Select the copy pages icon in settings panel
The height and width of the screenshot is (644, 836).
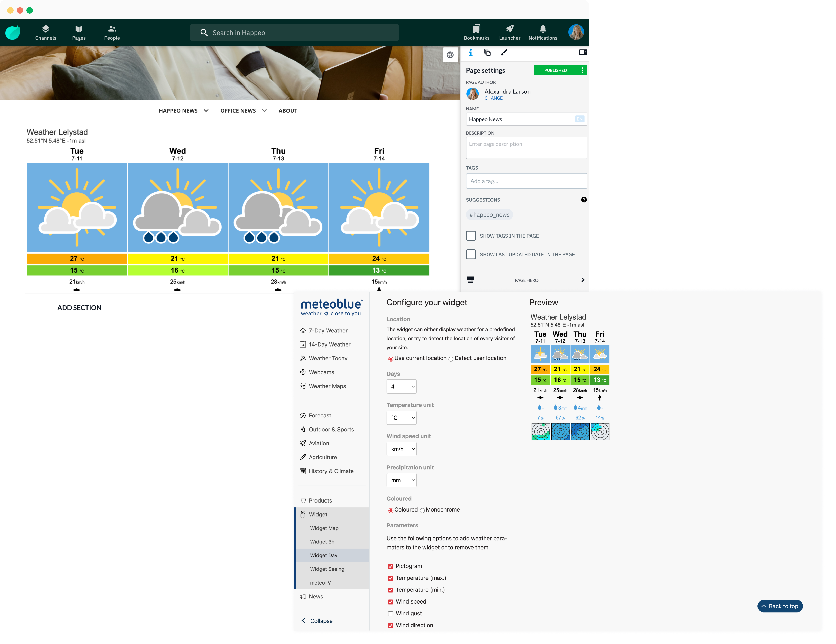coord(487,53)
